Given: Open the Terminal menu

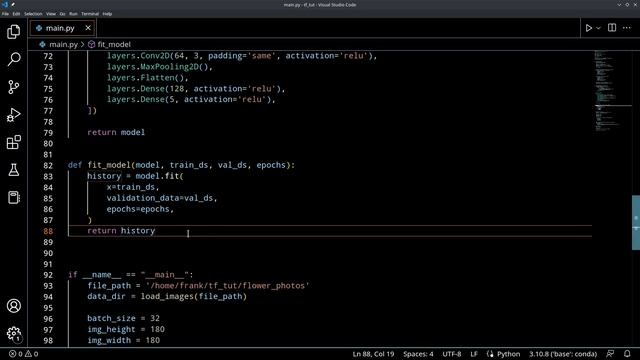Looking at the screenshot, I should coord(90,13).
